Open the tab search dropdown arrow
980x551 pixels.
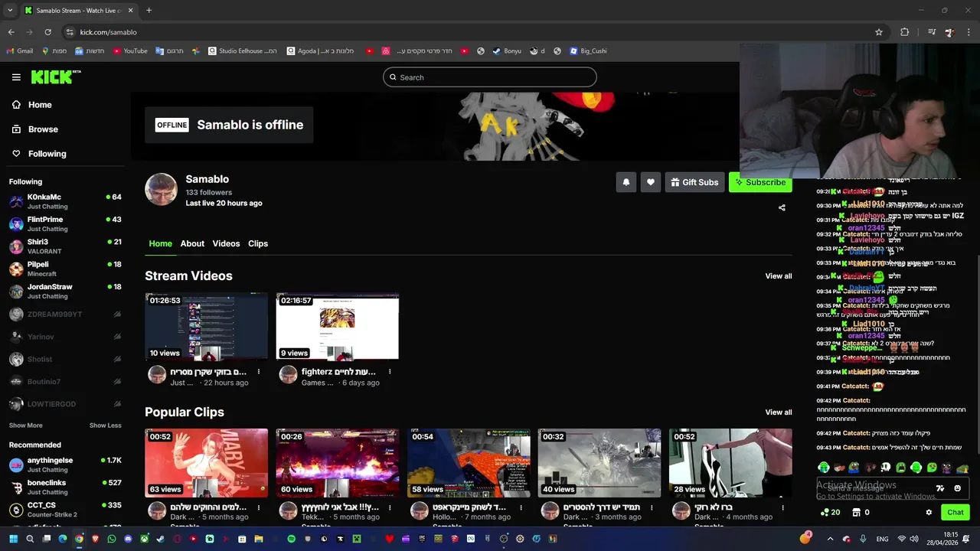(10, 10)
